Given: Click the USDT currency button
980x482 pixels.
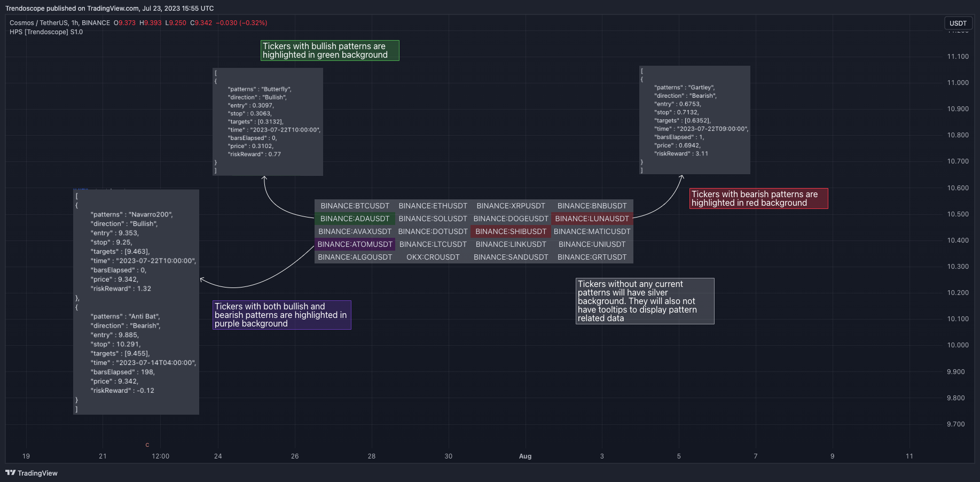Looking at the screenshot, I should click(x=958, y=23).
